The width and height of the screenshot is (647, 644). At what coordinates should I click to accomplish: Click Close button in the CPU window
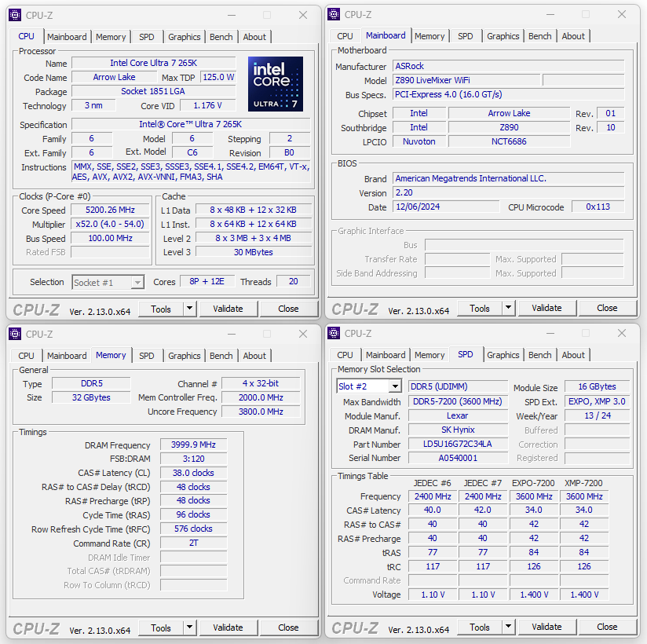[x=288, y=309]
